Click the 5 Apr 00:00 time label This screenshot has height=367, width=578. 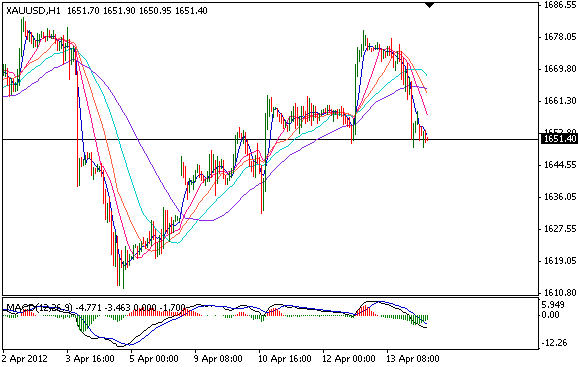point(154,359)
